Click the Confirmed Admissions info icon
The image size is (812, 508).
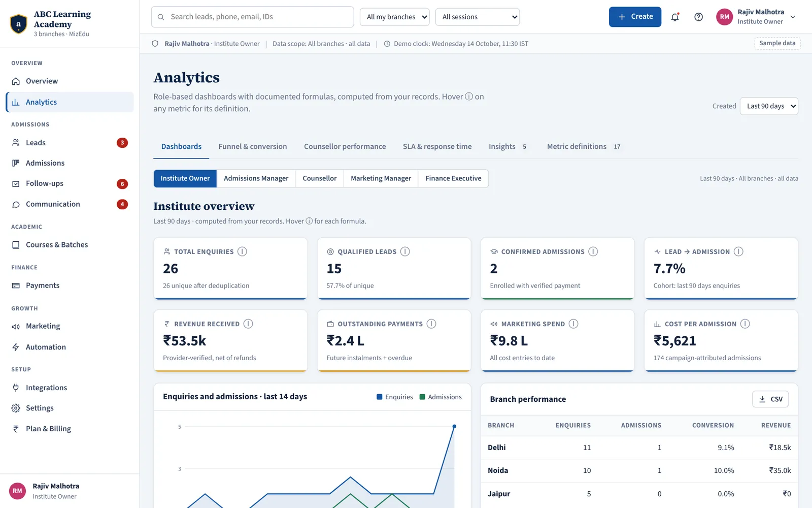click(593, 251)
